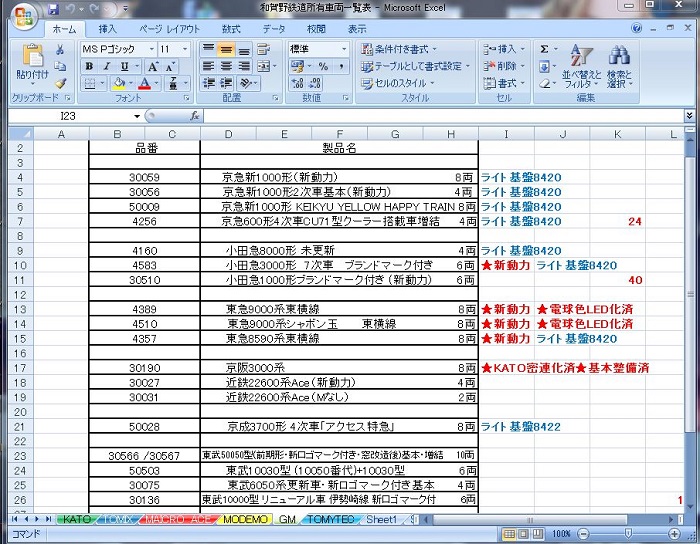This screenshot has width=700, height=544.
Task: Click the Fill down icon
Action: point(544,66)
